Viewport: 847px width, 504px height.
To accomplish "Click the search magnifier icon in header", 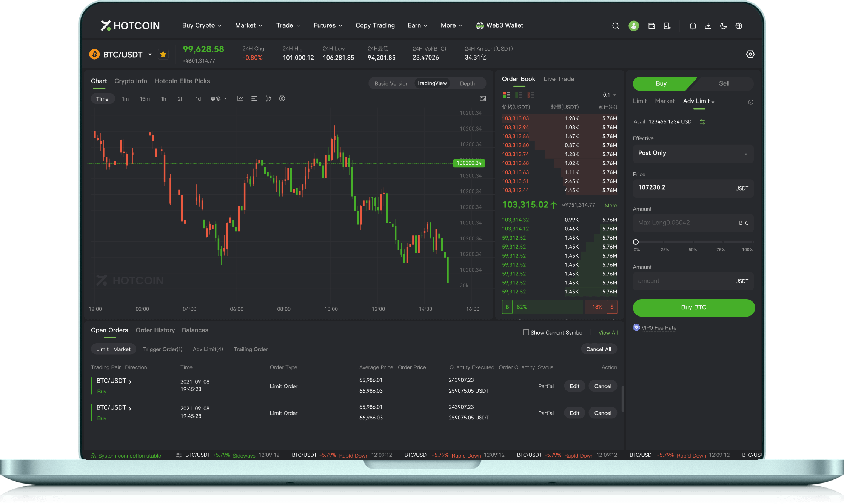I will tap(615, 26).
